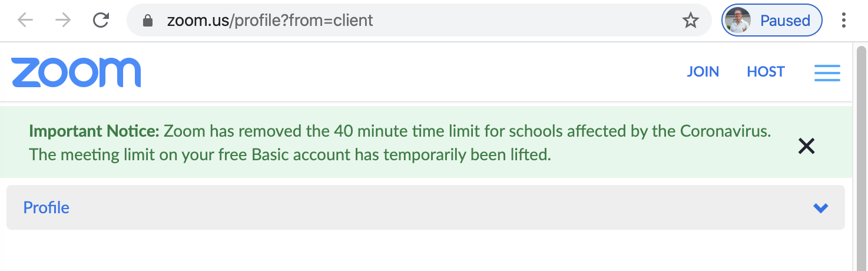Reload the Zoom profile page
868x271 pixels.
click(101, 21)
